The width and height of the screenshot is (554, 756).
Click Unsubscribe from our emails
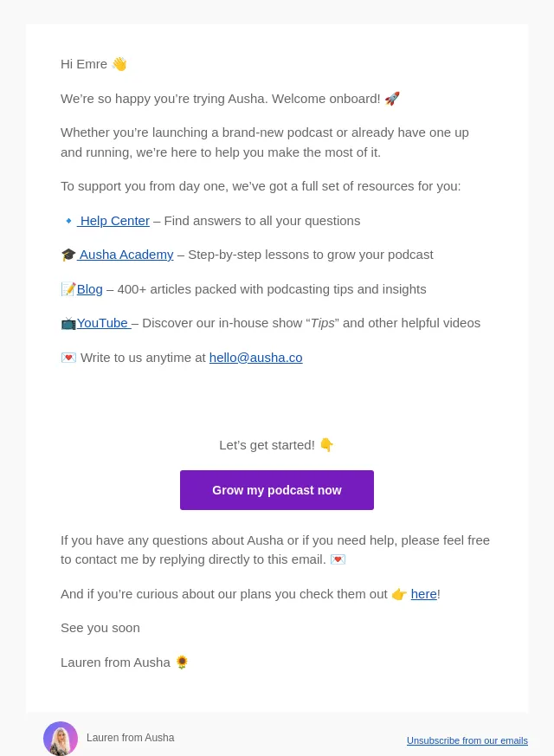[467, 740]
